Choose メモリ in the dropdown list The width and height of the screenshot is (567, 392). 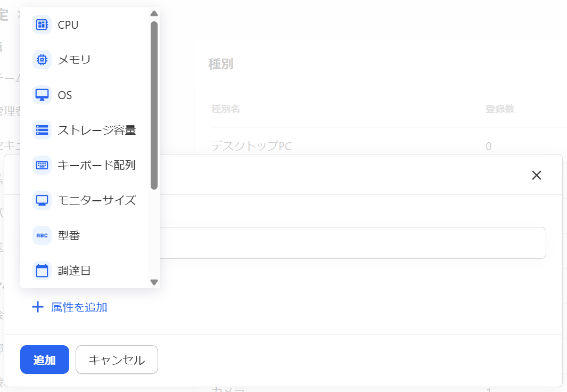pos(85,60)
